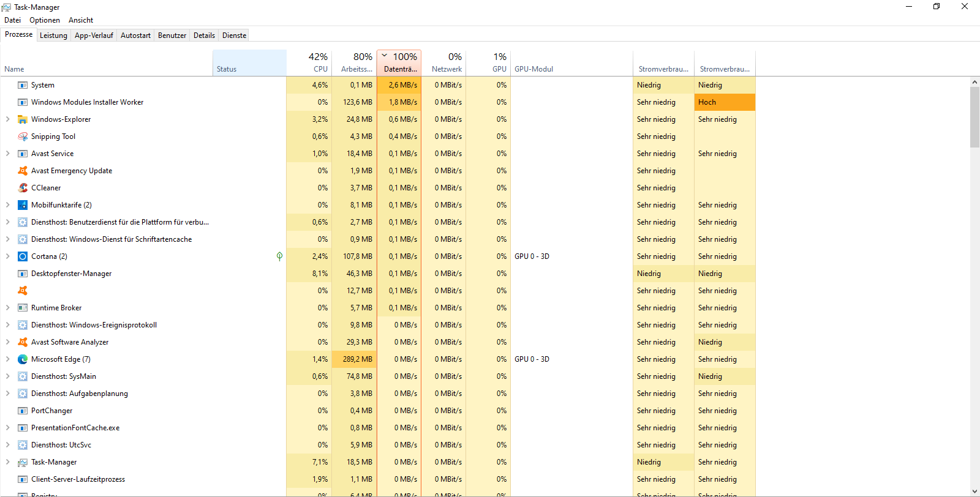Open the Ansicht menu

(x=81, y=20)
